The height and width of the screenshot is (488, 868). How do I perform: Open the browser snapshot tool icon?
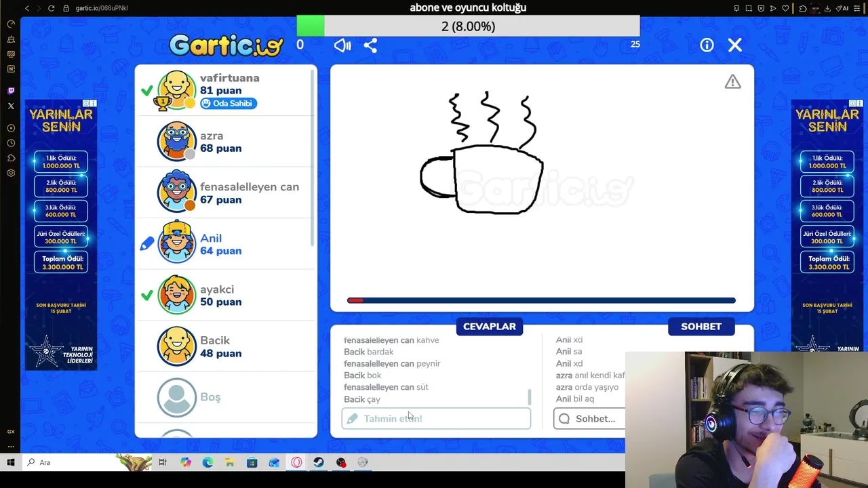[x=749, y=8]
